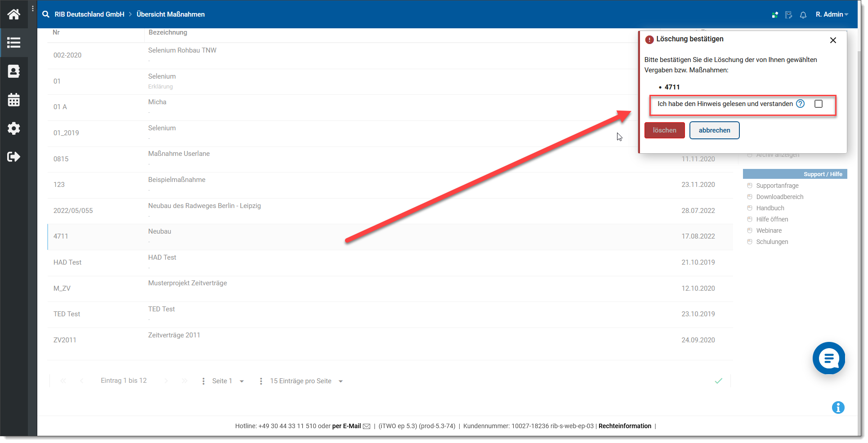Click the logout icon in sidebar

(13, 157)
